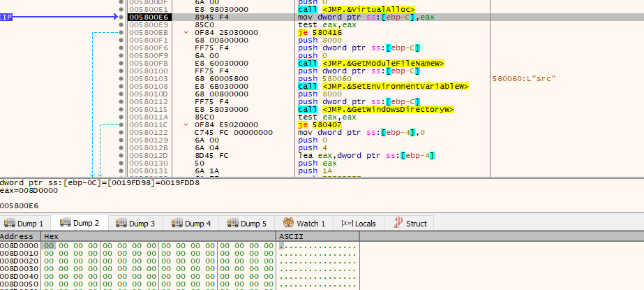
Task: Toggle breakpoint dot at EIP row 005800E6
Action: (120, 17)
